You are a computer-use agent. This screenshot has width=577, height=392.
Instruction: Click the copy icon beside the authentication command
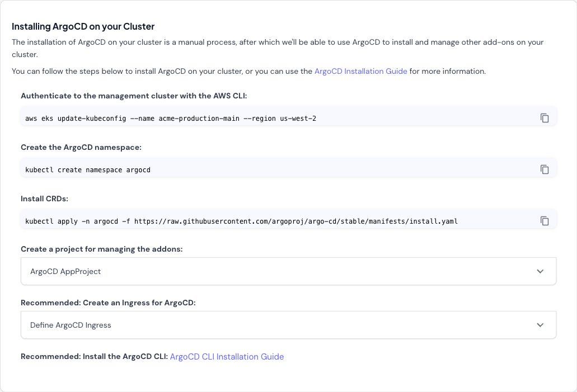545,118
